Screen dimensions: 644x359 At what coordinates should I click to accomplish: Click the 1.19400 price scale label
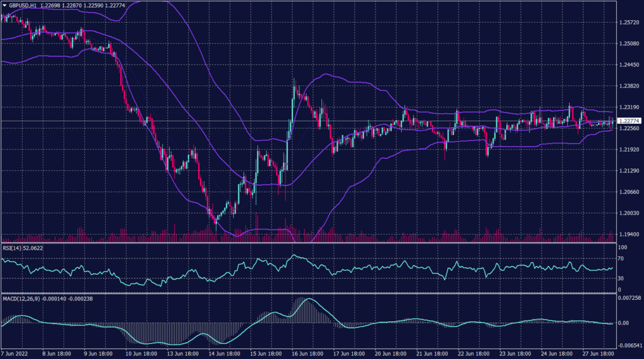pos(628,235)
